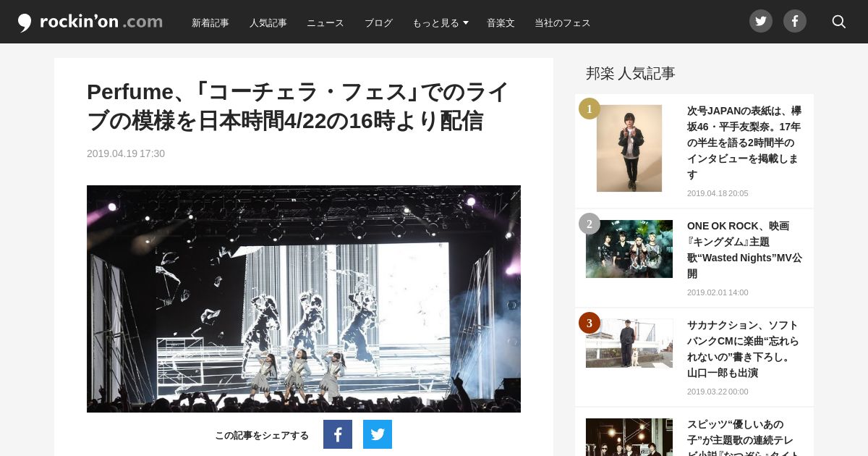Click ONE OK ROCK band thumbnail
Image resolution: width=868 pixels, height=456 pixels.
pyautogui.click(x=629, y=249)
